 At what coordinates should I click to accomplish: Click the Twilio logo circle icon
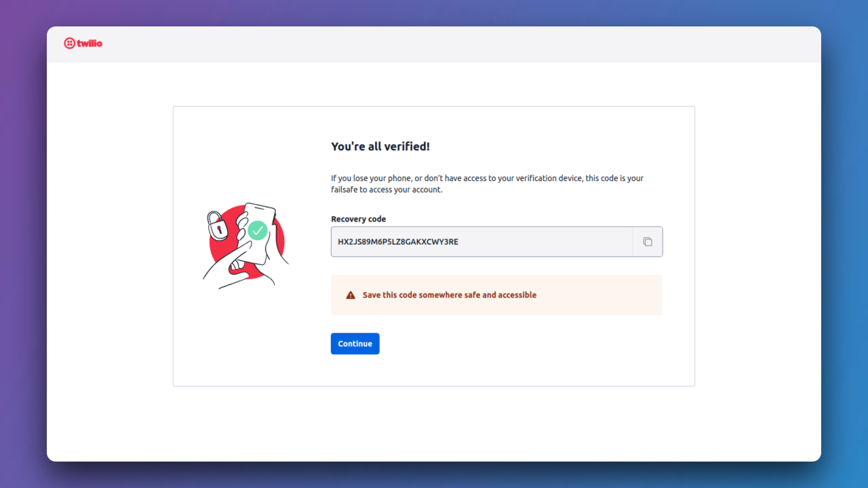pyautogui.click(x=69, y=43)
